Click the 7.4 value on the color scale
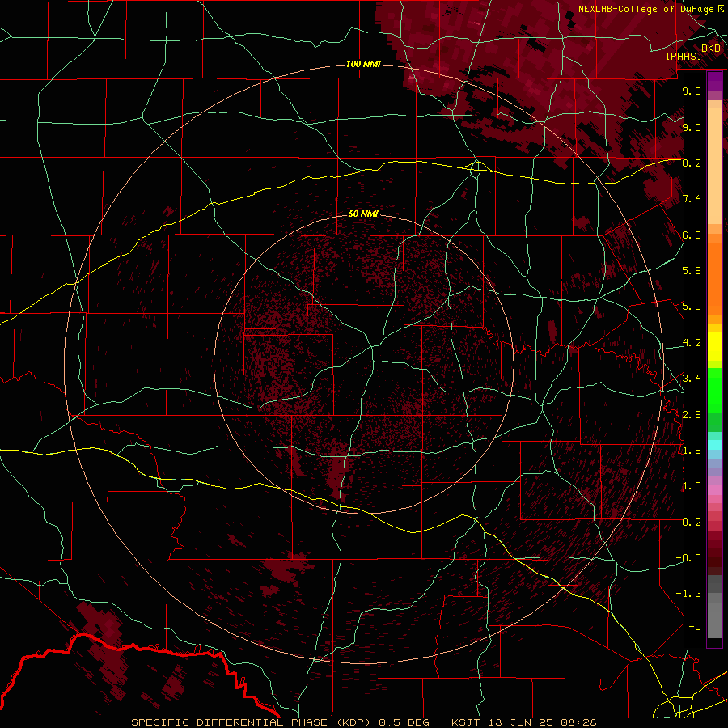This screenshot has width=728, height=728. (x=692, y=199)
